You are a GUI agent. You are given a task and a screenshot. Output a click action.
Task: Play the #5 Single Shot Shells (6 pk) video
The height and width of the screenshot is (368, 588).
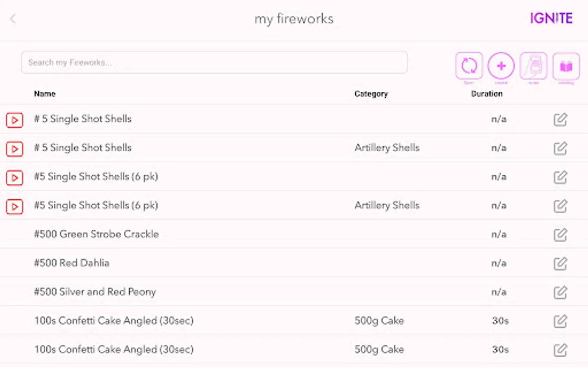[x=14, y=177]
